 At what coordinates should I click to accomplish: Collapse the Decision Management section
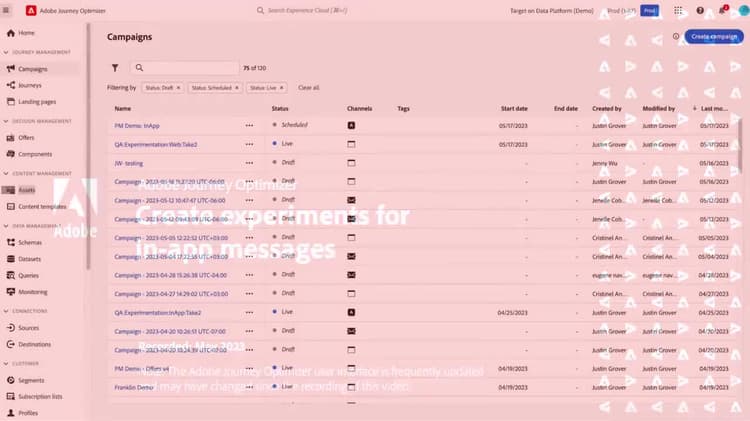[6, 121]
